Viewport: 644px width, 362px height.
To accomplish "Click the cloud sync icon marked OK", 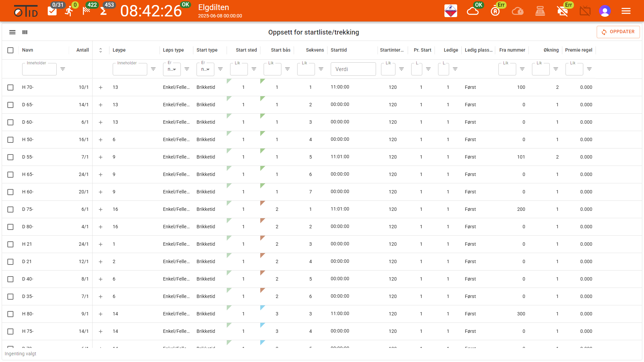I will (473, 11).
